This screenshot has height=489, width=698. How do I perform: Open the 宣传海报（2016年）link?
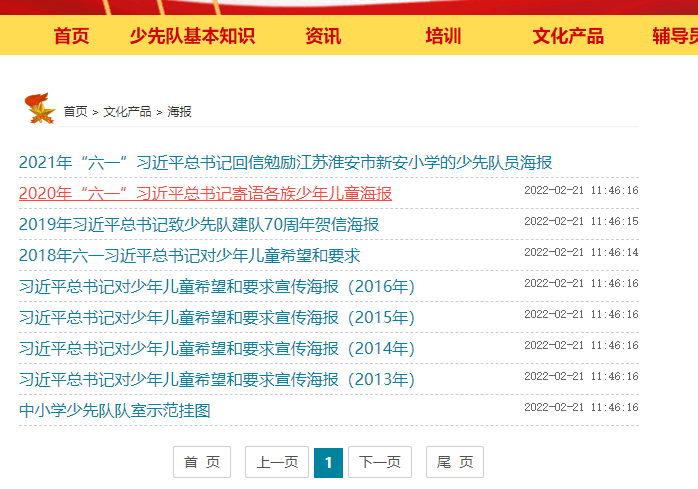pos(216,287)
